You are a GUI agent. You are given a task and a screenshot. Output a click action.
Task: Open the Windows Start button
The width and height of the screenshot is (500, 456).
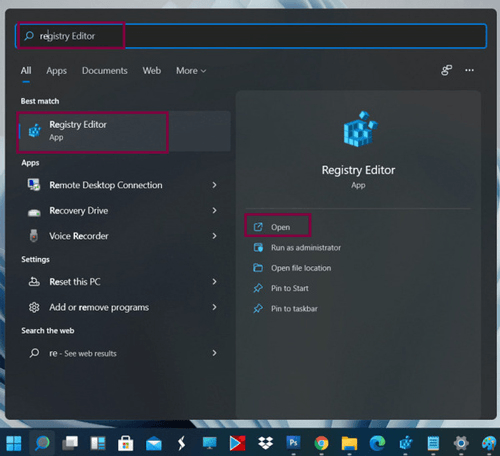[x=14, y=443]
